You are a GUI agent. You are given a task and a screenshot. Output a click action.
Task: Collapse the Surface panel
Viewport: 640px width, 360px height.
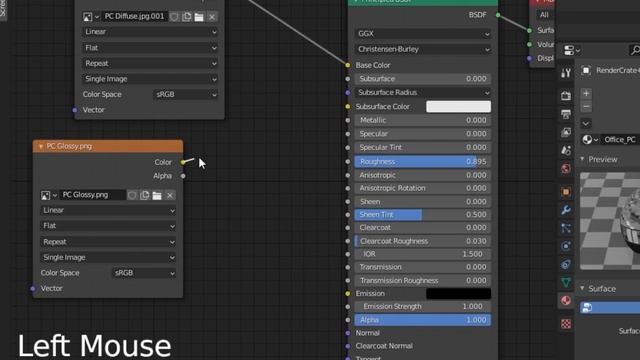tap(582, 288)
